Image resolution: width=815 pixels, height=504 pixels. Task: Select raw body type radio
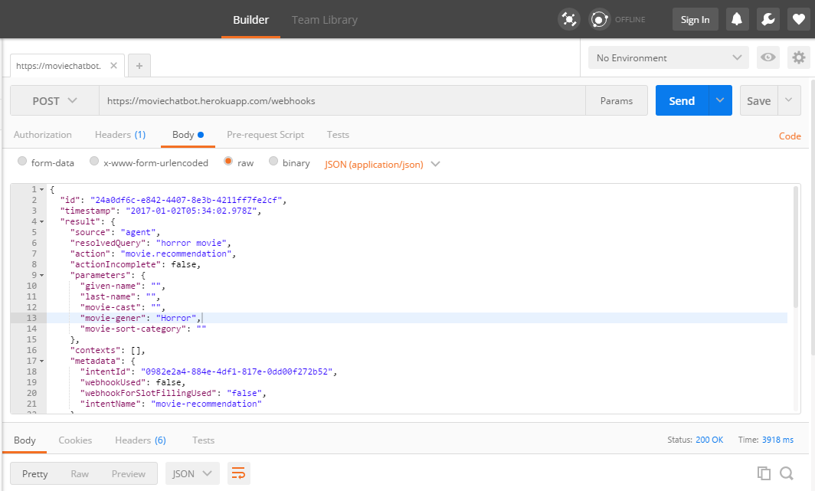click(x=228, y=161)
